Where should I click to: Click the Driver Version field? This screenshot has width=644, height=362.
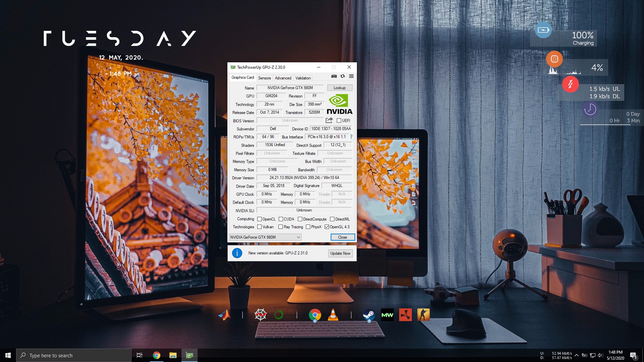[304, 178]
